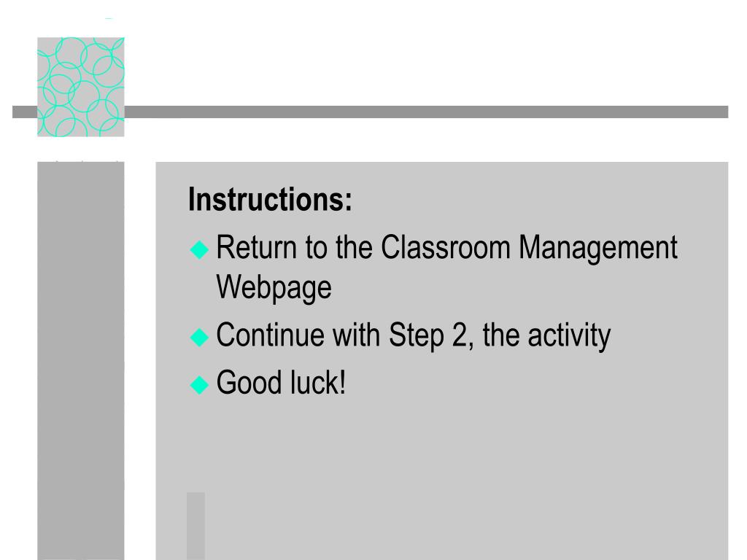Viewport: 747px width, 560px height.
Task: Click the small dark rectangle at panel bottom
Action: click(x=196, y=526)
